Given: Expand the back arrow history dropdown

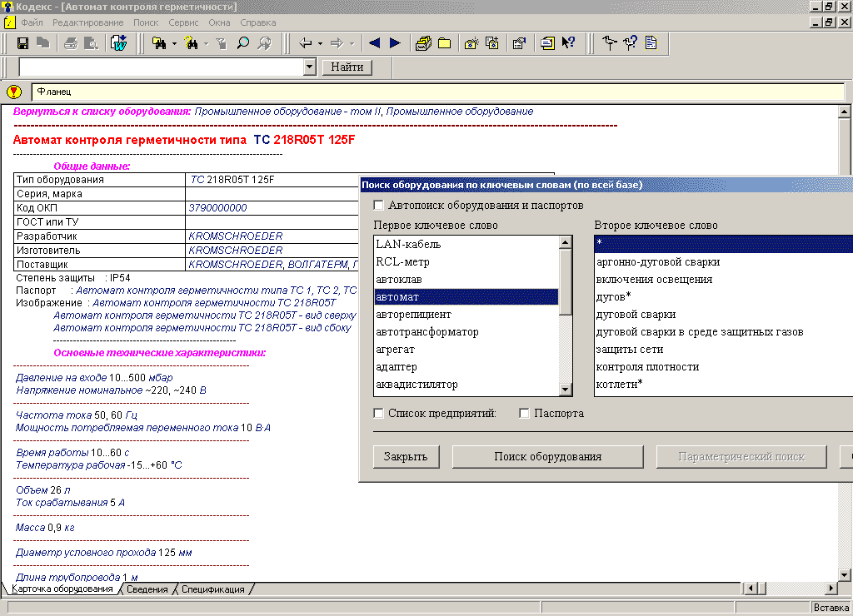Looking at the screenshot, I should pos(320,44).
